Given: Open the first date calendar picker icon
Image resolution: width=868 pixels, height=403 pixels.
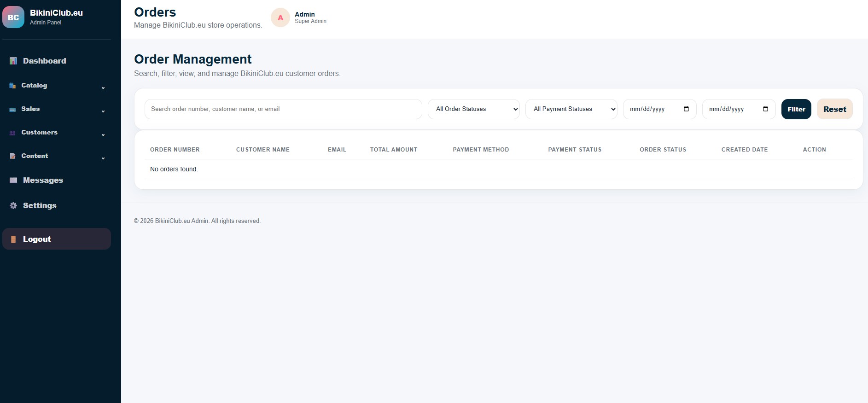Looking at the screenshot, I should [686, 109].
